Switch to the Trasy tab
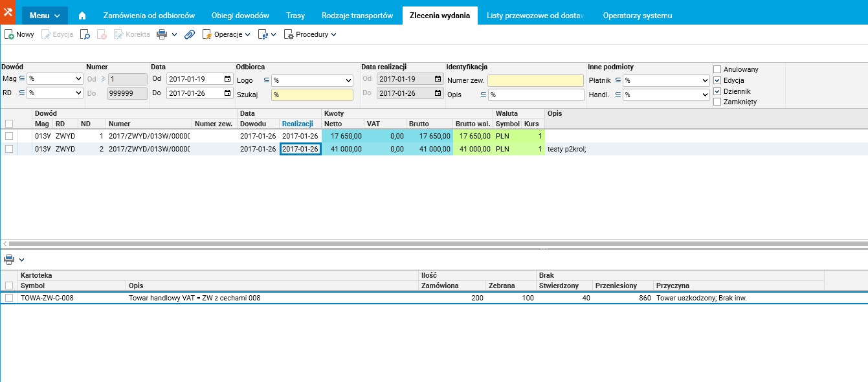This screenshot has width=868, height=382. point(295,16)
